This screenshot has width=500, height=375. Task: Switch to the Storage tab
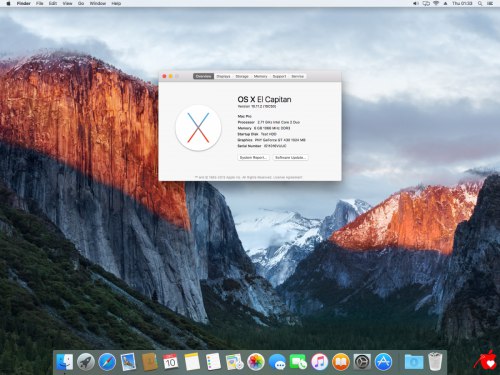(242, 76)
